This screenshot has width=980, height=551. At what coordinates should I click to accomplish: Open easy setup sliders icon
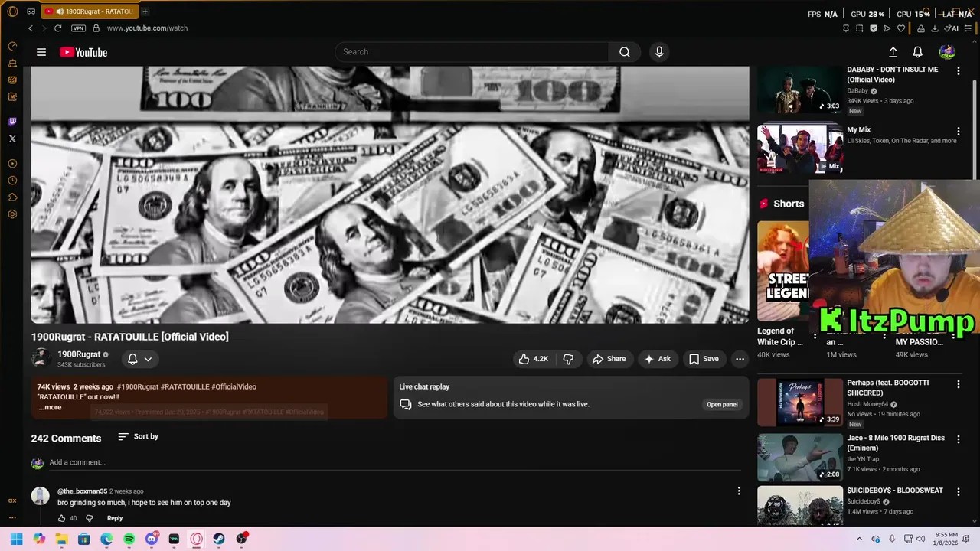click(x=969, y=28)
